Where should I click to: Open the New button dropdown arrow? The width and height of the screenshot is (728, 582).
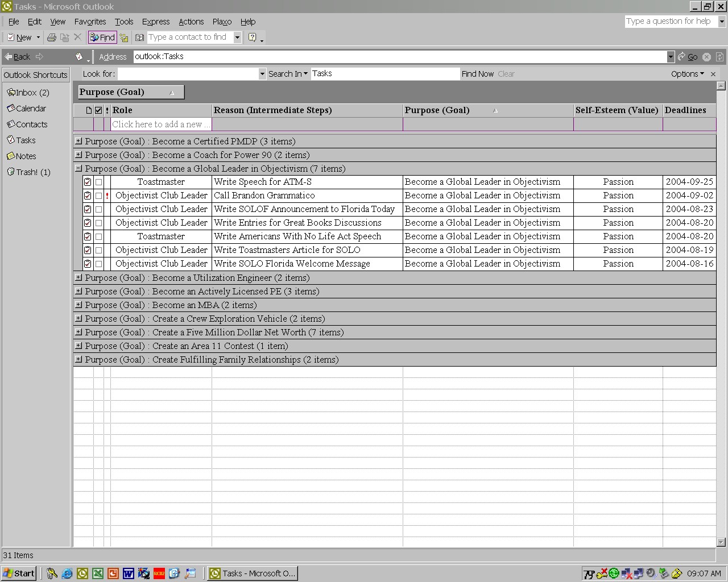[x=38, y=38]
